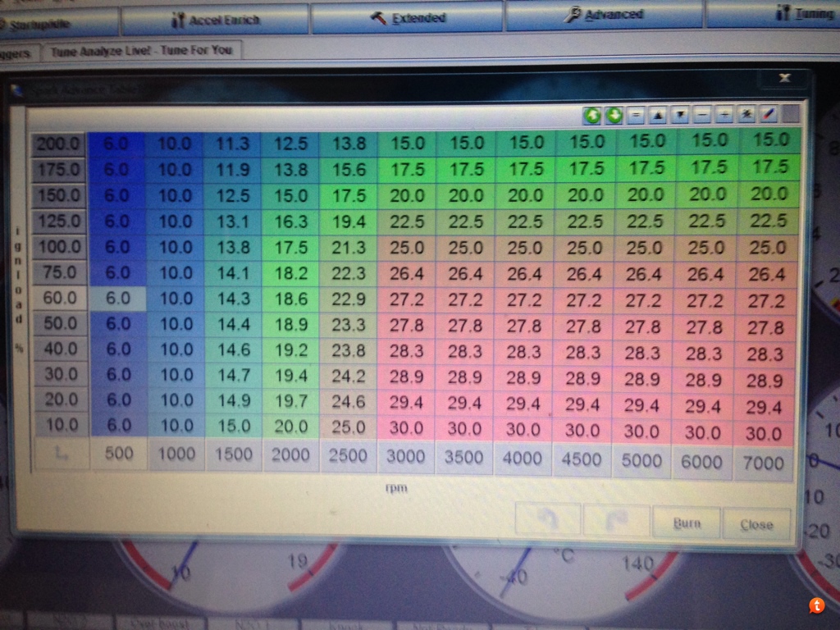The image size is (840, 630).
Task: Click the 1000 rpm axis bin
Action: [x=176, y=454]
